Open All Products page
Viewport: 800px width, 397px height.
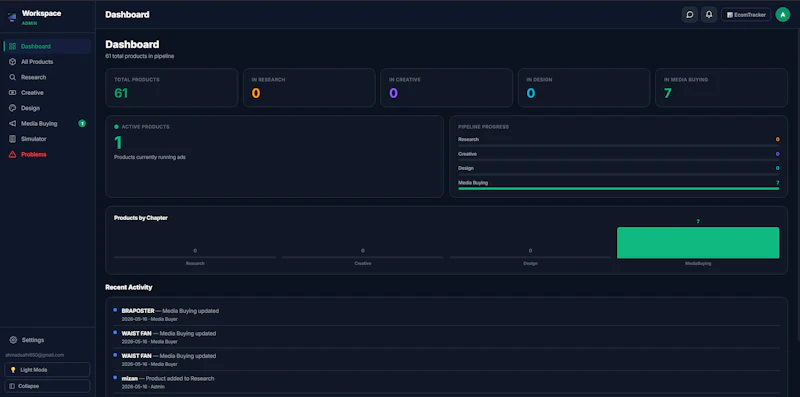pos(47,62)
